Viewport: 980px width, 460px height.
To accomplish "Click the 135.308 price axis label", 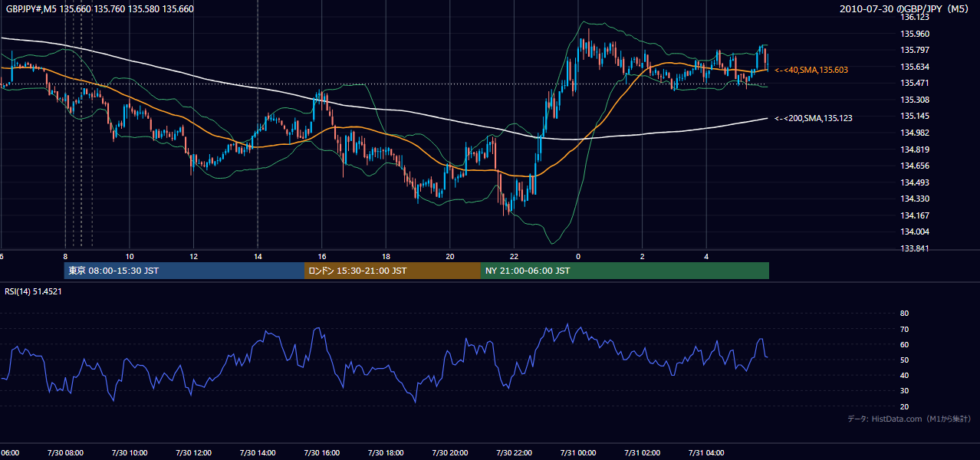I will coord(914,100).
